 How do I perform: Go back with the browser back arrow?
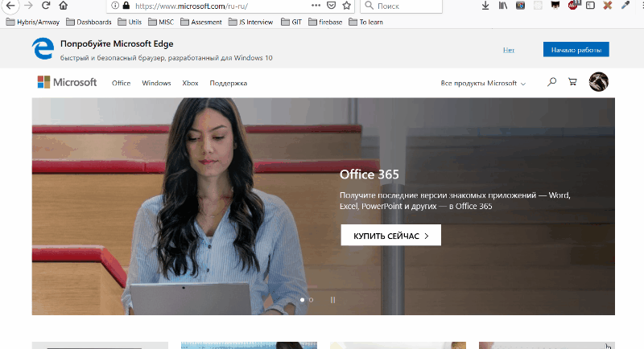point(10,6)
